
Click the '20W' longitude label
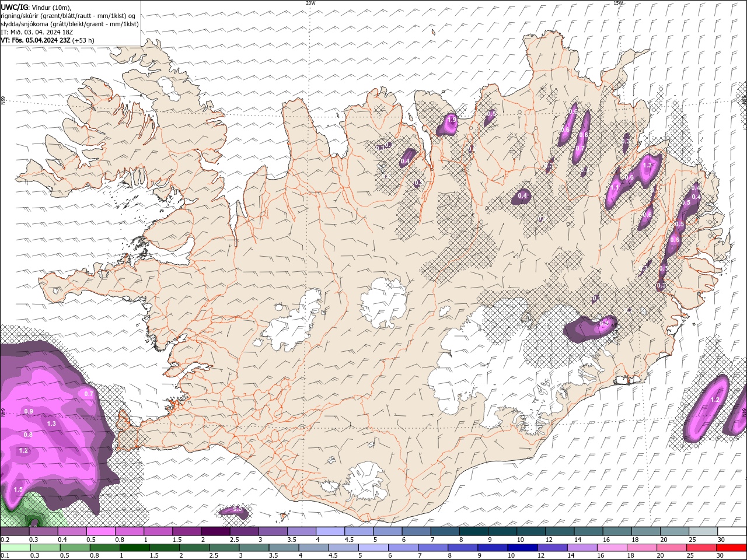310,3
